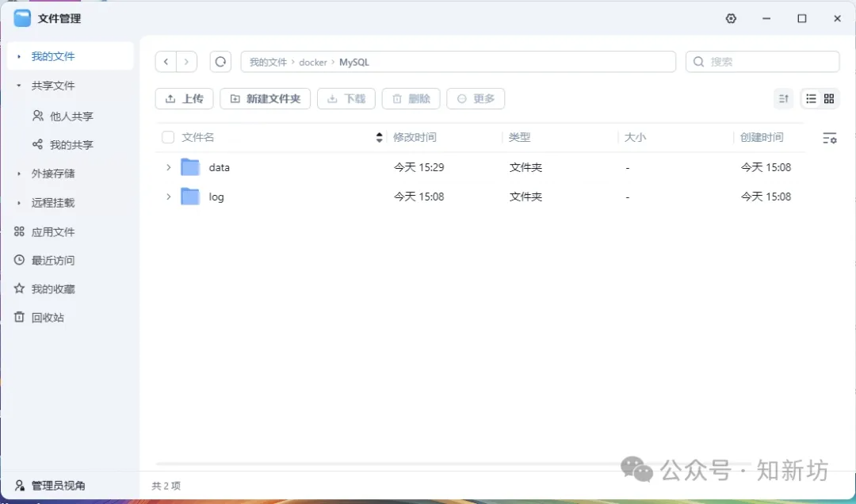Tick the select-all checkbox in the header
The width and height of the screenshot is (856, 504).
coord(168,137)
